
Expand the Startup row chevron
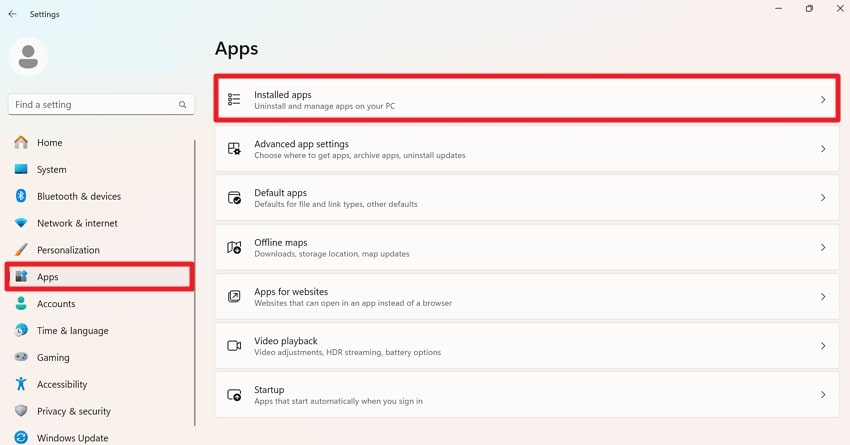(823, 395)
